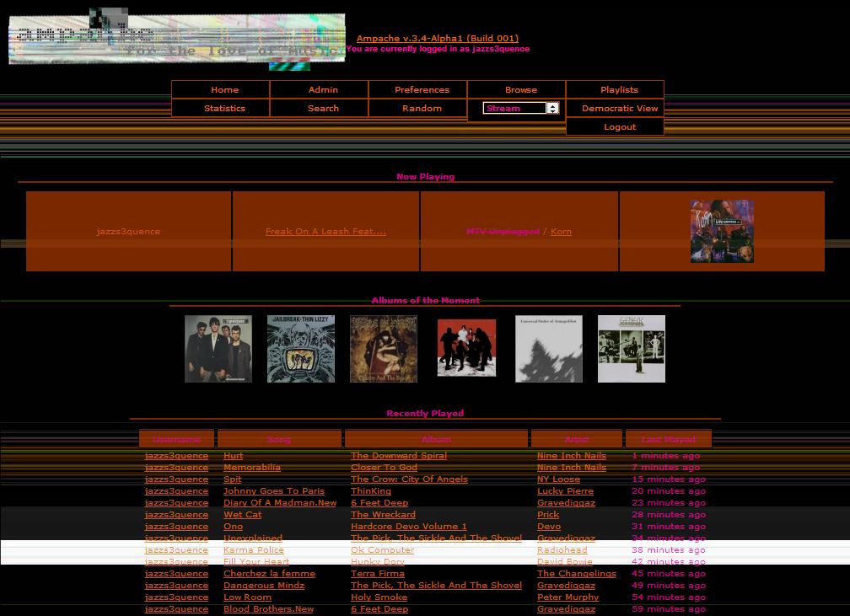
Task: Open the song Johnny Goes To Paris
Action: coord(274,491)
